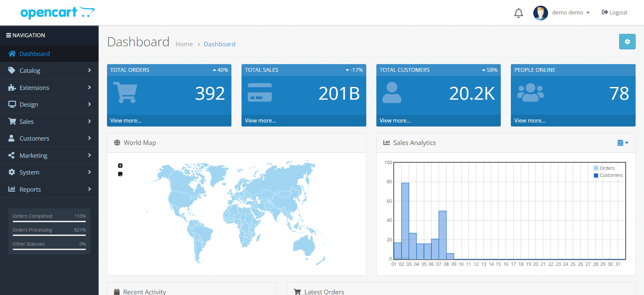Click the People Online users icon
This screenshot has width=644, height=295.
point(530,93)
